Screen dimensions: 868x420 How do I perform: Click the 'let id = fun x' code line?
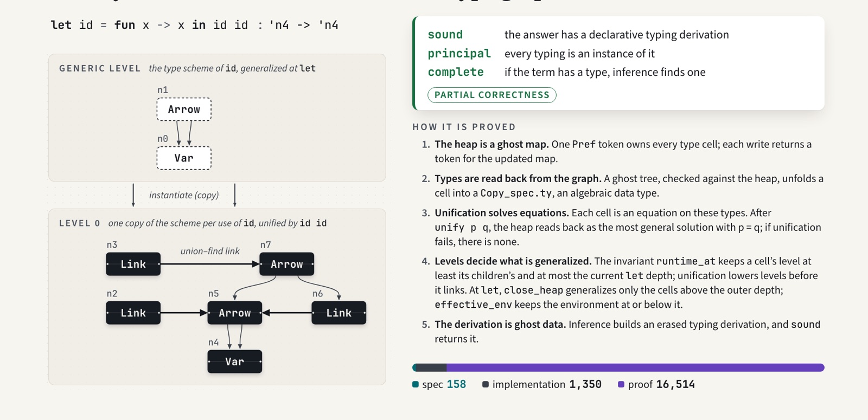click(x=194, y=25)
